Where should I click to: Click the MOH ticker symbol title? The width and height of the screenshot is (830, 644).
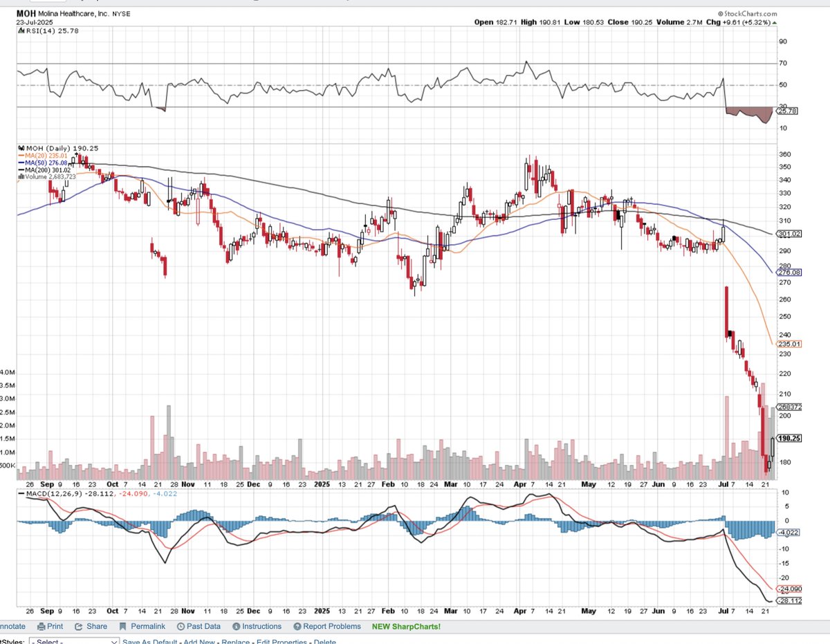click(28, 13)
